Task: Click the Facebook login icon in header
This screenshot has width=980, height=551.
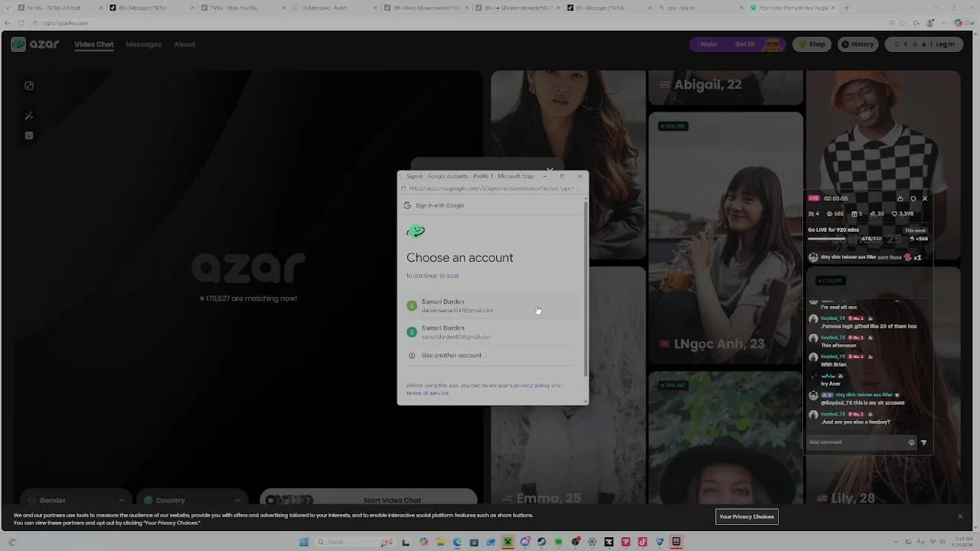Action: (x=906, y=44)
